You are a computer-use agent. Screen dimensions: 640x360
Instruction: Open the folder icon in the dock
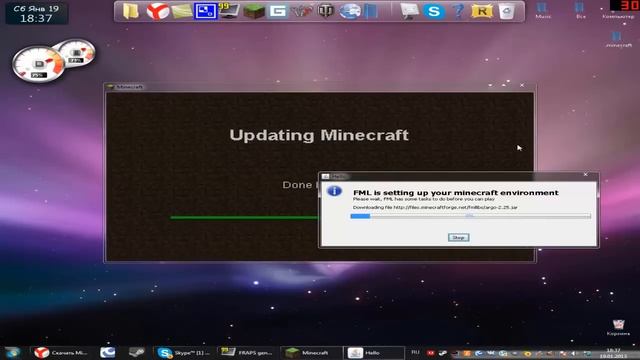point(131,11)
